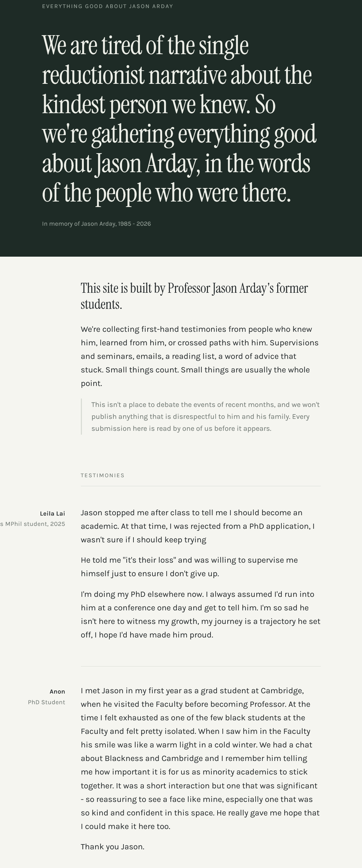This screenshot has height=868, width=362.
Task: Click the testimony beginning 'I met Jason in my first year'
Action: 201,758
